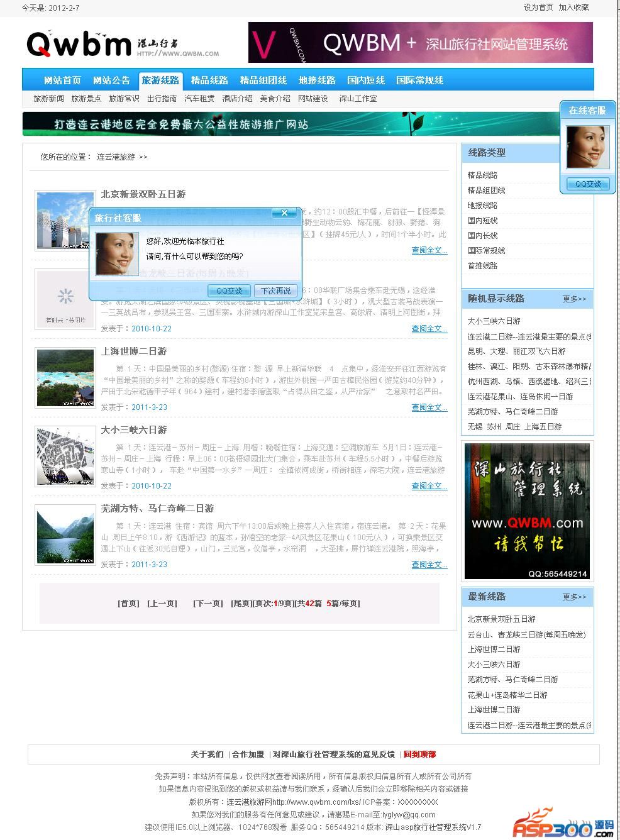Go to 汽车租赁 submenu item
This screenshot has width=620, height=840.
(199, 99)
